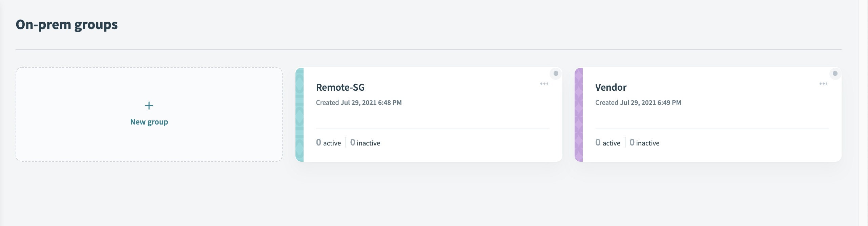The image size is (868, 226).
Task: Select Remote-SG 0 active count
Action: click(x=328, y=143)
